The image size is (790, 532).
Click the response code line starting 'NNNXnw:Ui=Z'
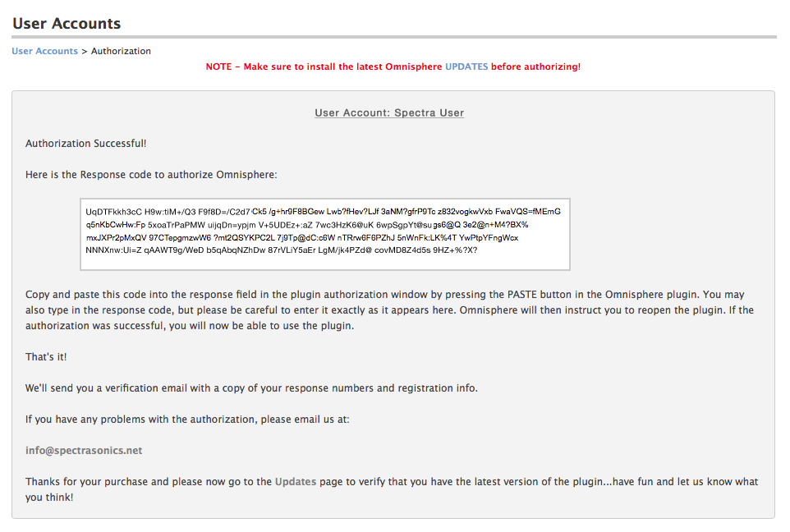pyautogui.click(x=281, y=250)
